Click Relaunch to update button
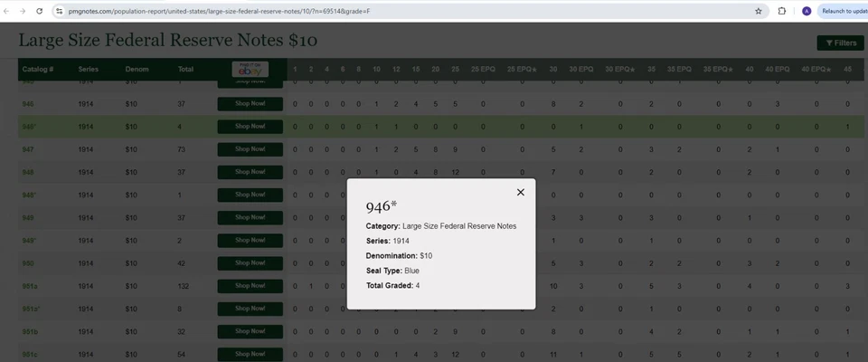The height and width of the screenshot is (362, 868). 843,11
